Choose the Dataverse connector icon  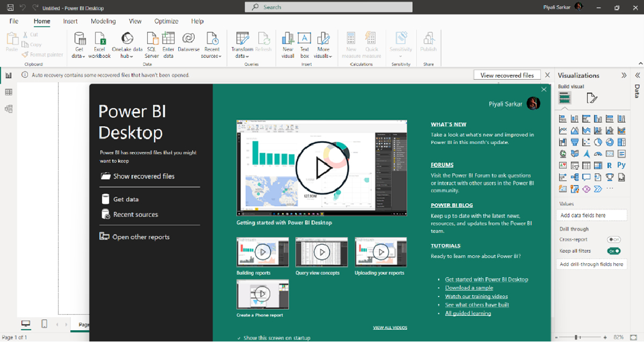tap(188, 39)
